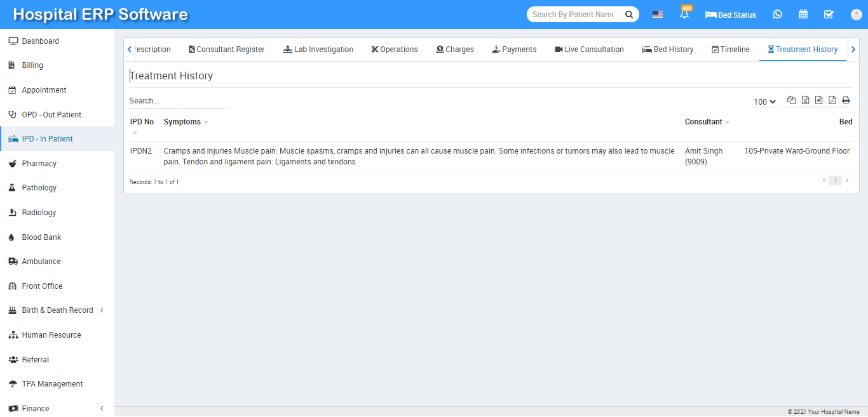Open the language flag selector
The width and height of the screenshot is (868, 417).
[658, 15]
